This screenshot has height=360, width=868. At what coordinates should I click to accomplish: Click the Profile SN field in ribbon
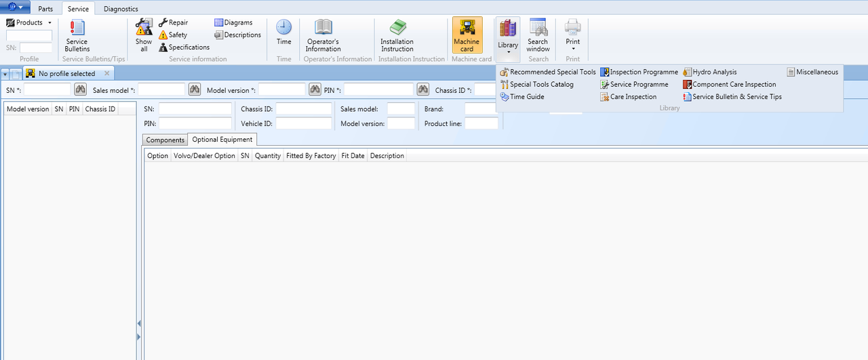pos(36,47)
